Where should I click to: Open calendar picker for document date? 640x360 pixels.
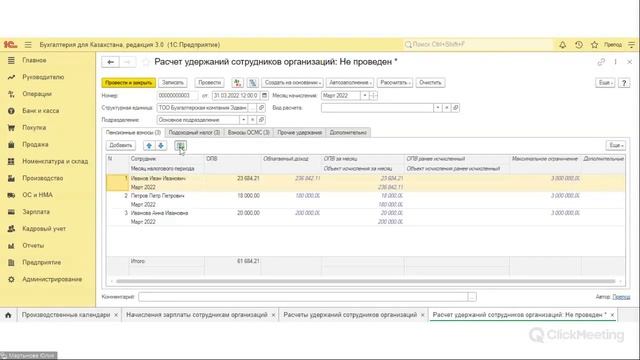point(264,96)
